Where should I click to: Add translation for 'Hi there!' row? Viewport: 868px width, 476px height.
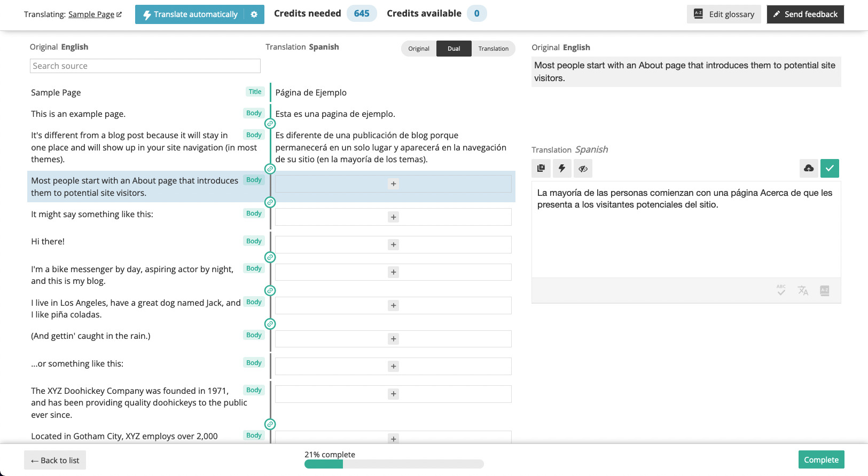(393, 244)
